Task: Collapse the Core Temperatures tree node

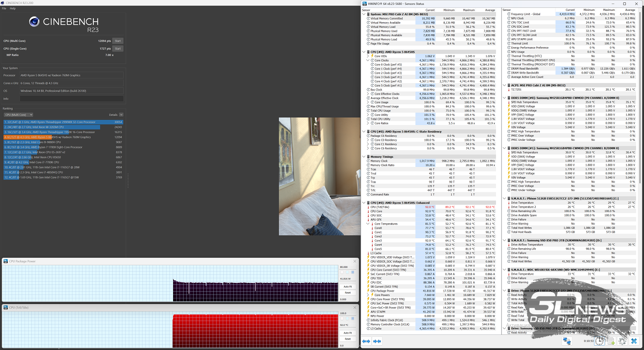Action: point(368,224)
